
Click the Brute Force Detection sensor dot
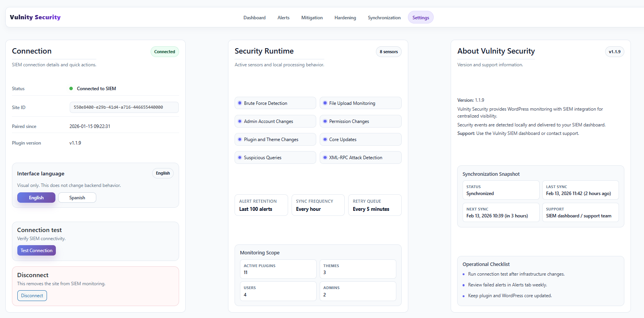coord(240,103)
